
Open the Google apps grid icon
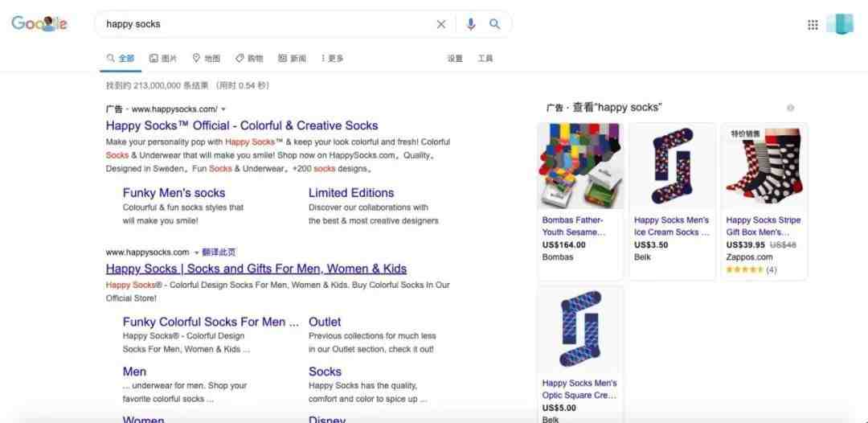point(813,24)
